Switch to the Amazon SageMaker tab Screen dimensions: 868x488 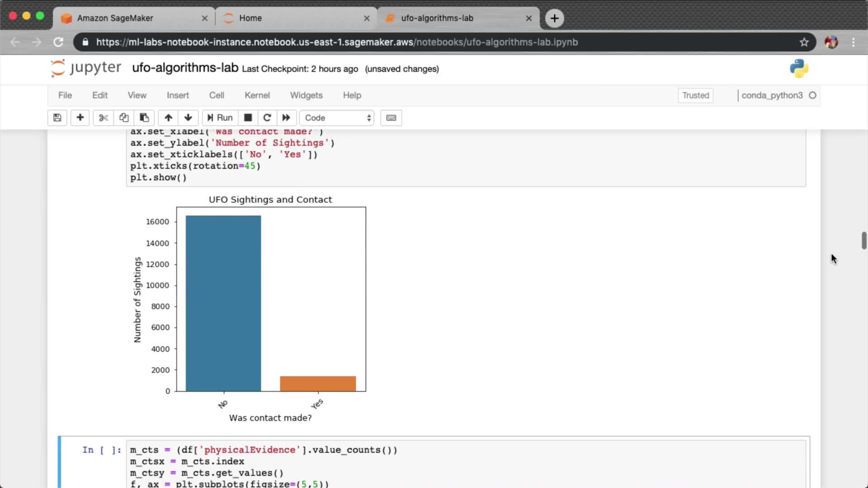click(x=115, y=18)
